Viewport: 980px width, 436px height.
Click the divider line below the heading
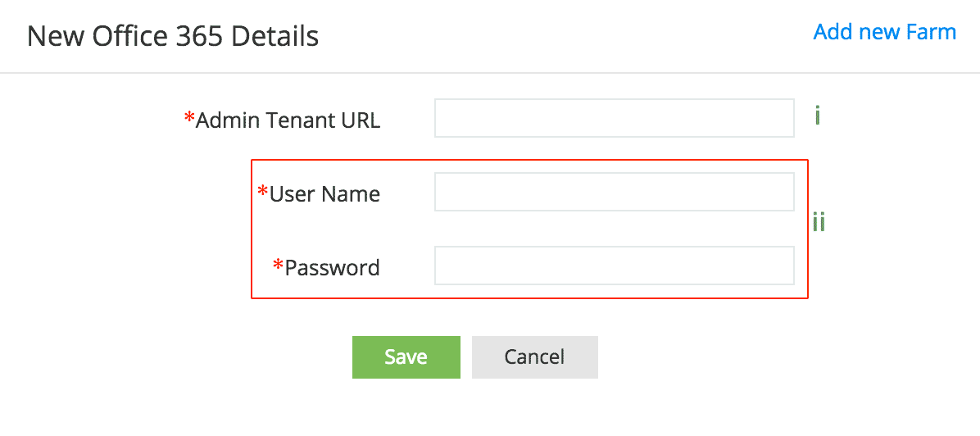(x=490, y=73)
